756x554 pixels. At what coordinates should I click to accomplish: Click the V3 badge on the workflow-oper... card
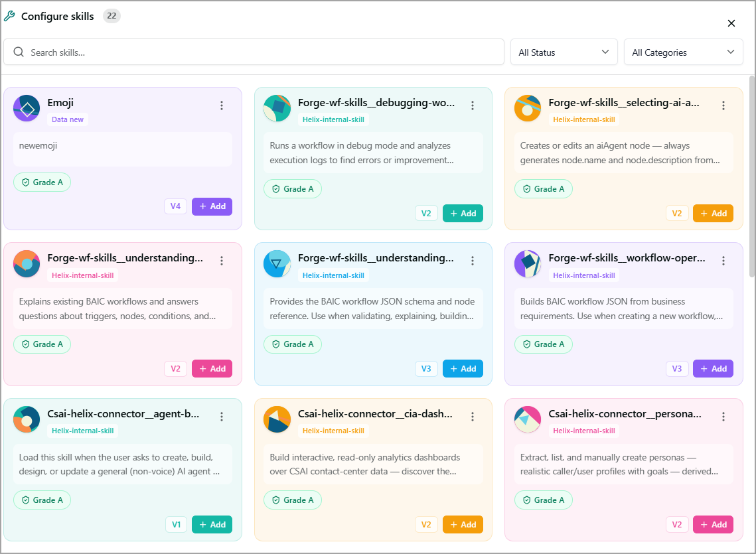pyautogui.click(x=677, y=369)
